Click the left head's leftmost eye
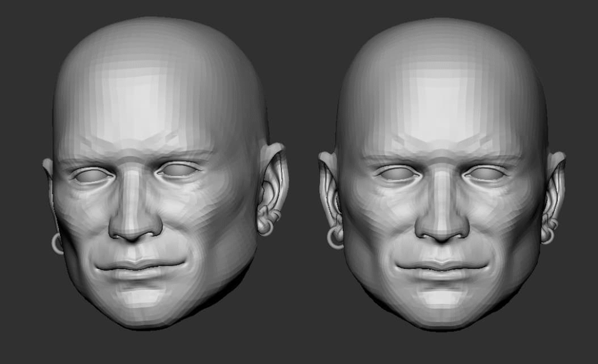598x364 pixels. coord(91,174)
